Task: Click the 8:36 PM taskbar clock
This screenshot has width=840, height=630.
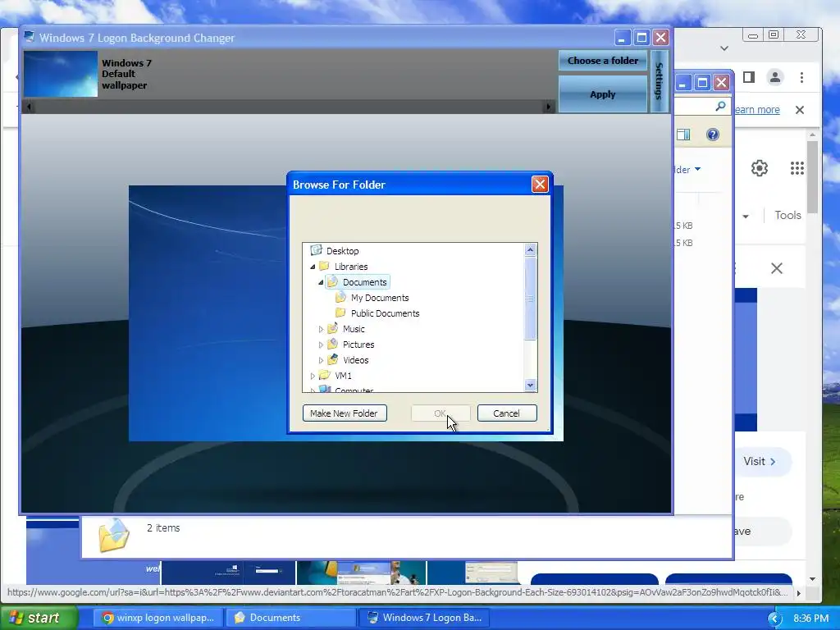Action: pyautogui.click(x=811, y=619)
